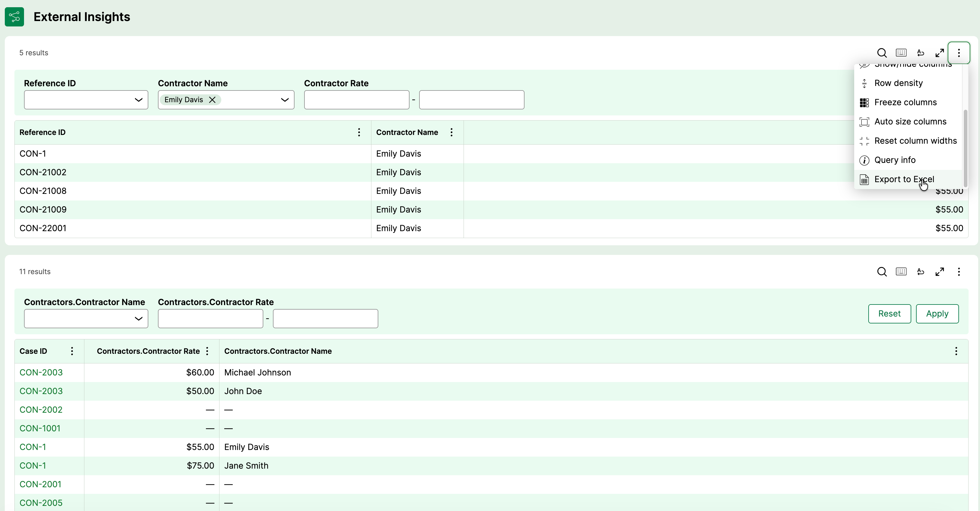Expand the Contractors.Contractor Name filter dropdown
This screenshot has width=980, height=511.
(x=138, y=319)
